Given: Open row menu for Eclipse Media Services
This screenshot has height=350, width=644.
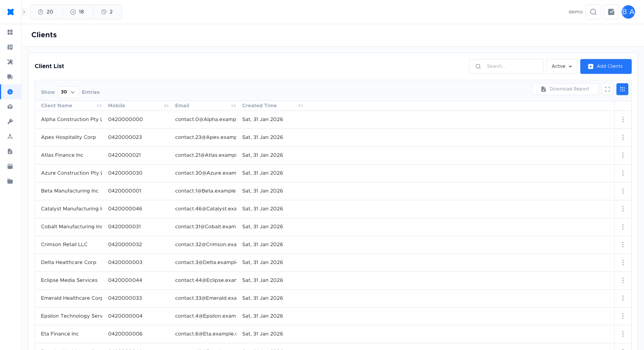Looking at the screenshot, I should [623, 280].
